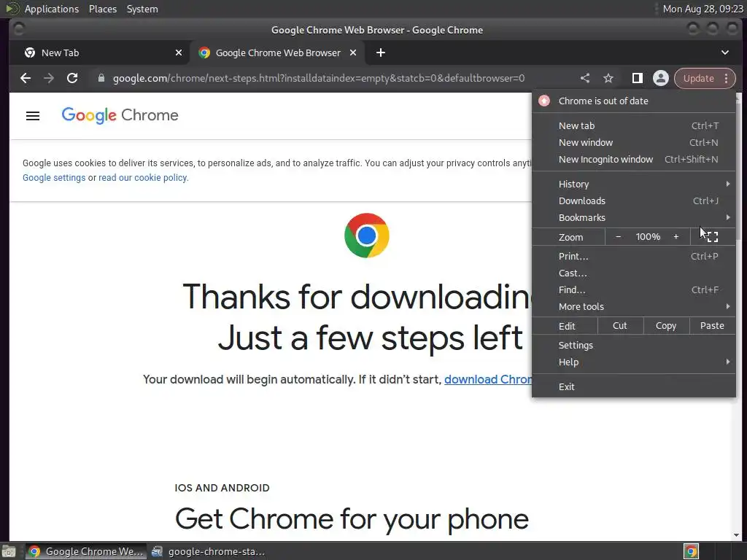The width and height of the screenshot is (747, 560).
Task: Click the clock showing Mon Aug 28
Action: (703, 9)
